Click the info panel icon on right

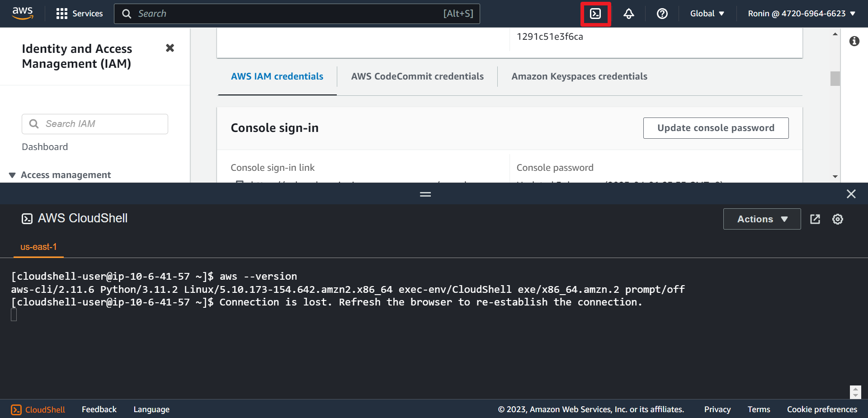[x=854, y=41]
